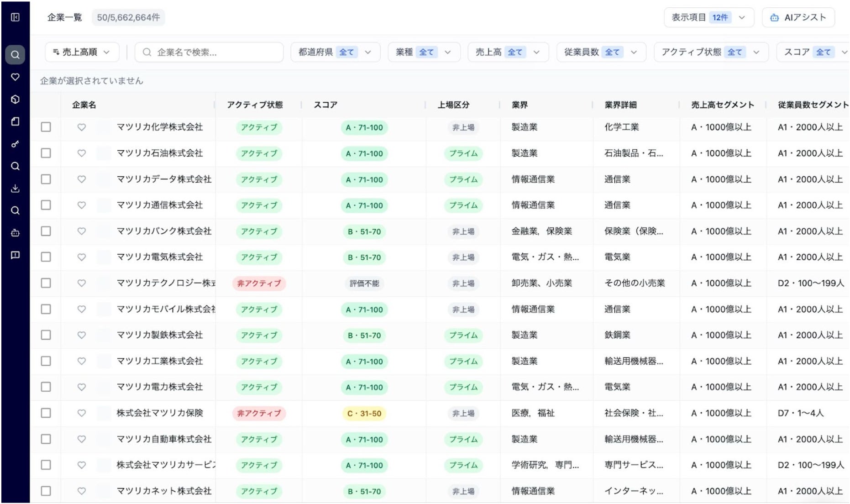
Task: Open the key icon in sidebar
Action: tap(15, 144)
